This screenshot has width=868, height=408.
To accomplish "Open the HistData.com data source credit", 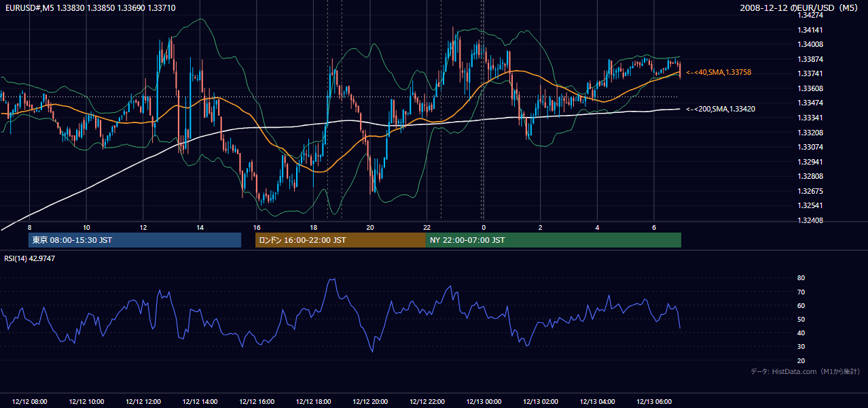I will point(805,371).
